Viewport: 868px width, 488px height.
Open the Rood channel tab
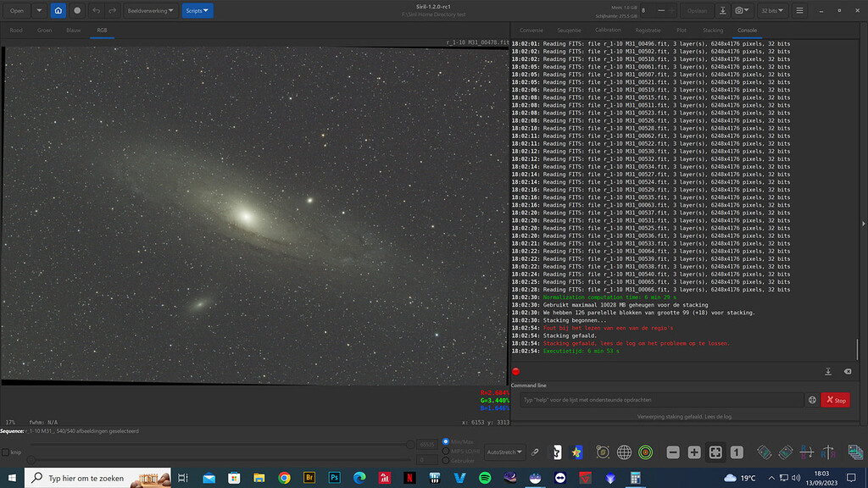(15, 29)
